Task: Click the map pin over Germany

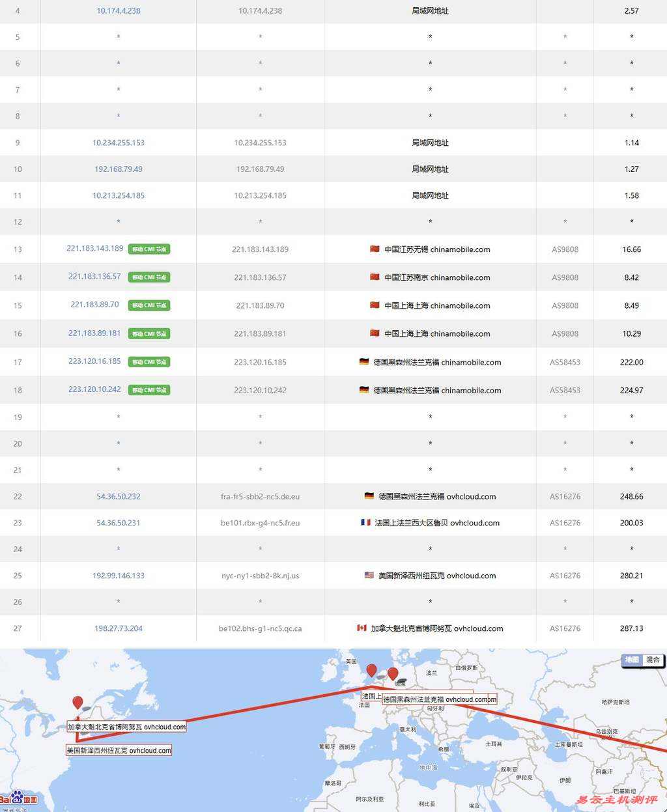Action: 393,674
